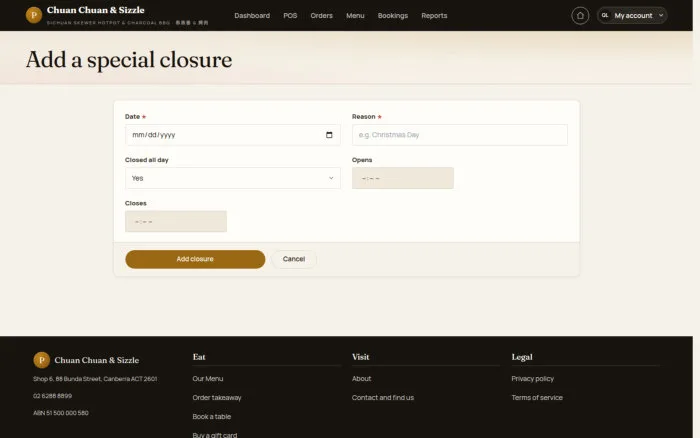700x438 pixels.
Task: Go to Menu in top navigation
Action: [x=355, y=16]
